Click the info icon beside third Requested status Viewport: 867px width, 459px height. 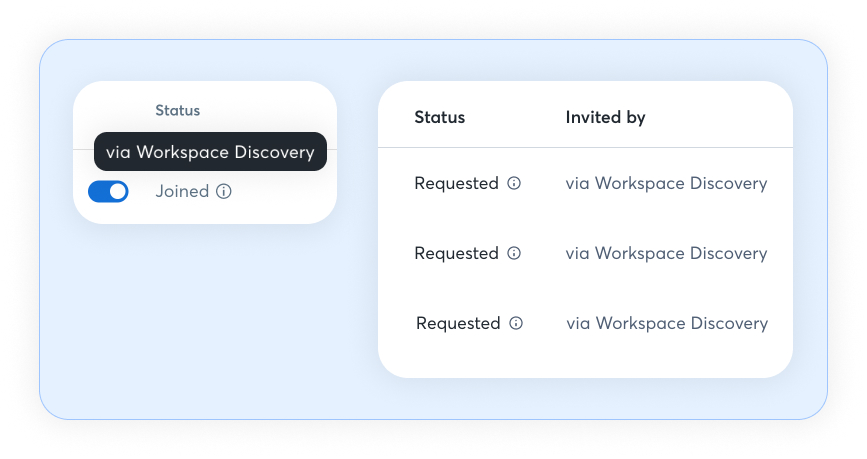(x=516, y=323)
